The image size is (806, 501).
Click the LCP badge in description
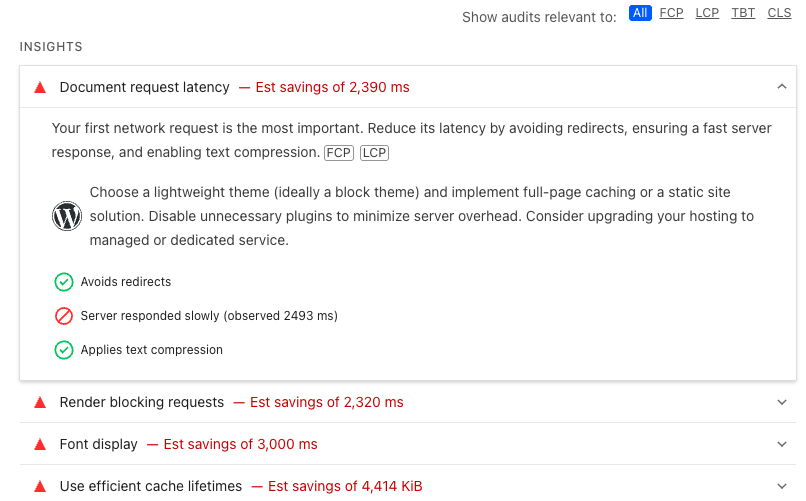point(374,153)
